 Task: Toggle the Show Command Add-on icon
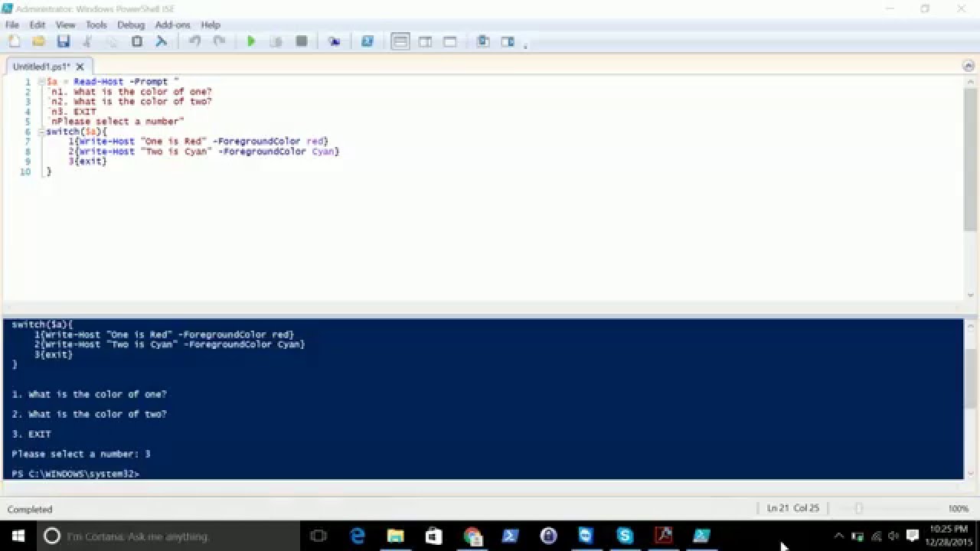[508, 41]
